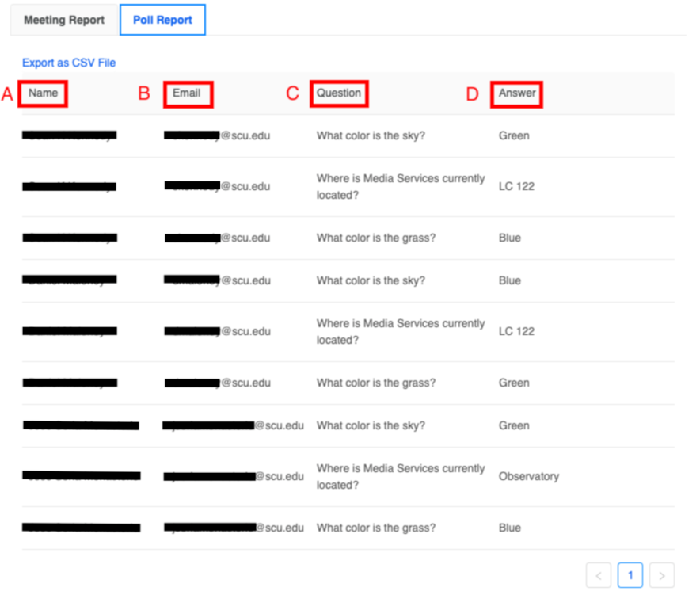Select page 1 in the pagination
The width and height of the screenshot is (700, 591).
[x=630, y=575]
